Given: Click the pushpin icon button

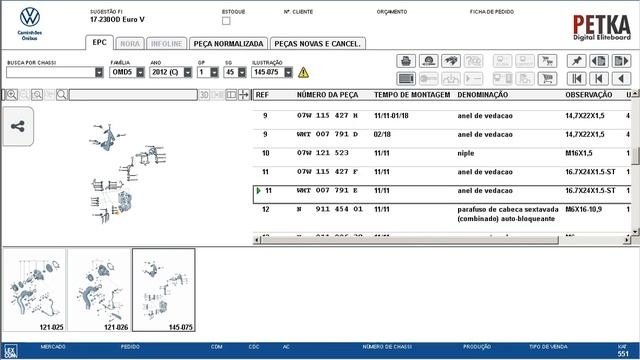Looking at the screenshot, I should click(x=576, y=61).
